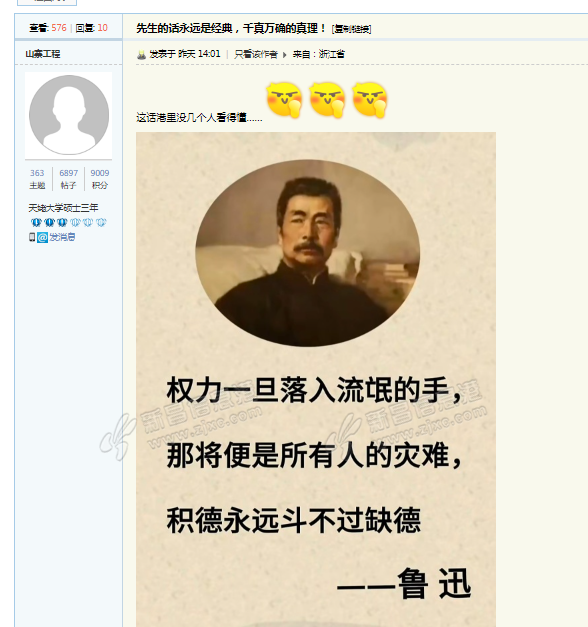Filter posts with 只看该作者
This screenshot has height=627, width=588.
[x=256, y=54]
